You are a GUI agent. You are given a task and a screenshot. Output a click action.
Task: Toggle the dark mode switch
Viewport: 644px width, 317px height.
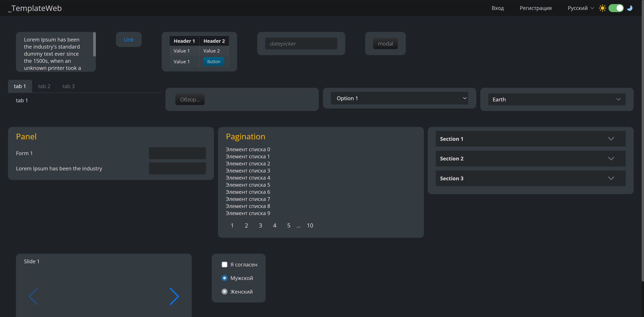616,8
